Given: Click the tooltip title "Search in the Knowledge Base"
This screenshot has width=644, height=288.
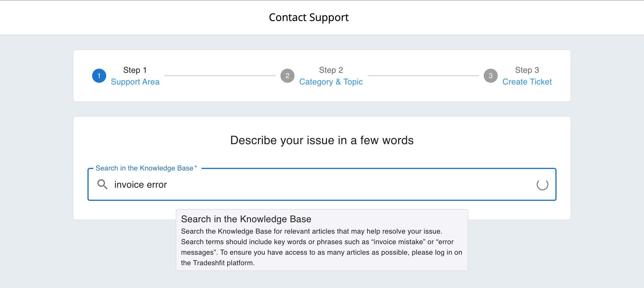Looking at the screenshot, I should point(246,219).
